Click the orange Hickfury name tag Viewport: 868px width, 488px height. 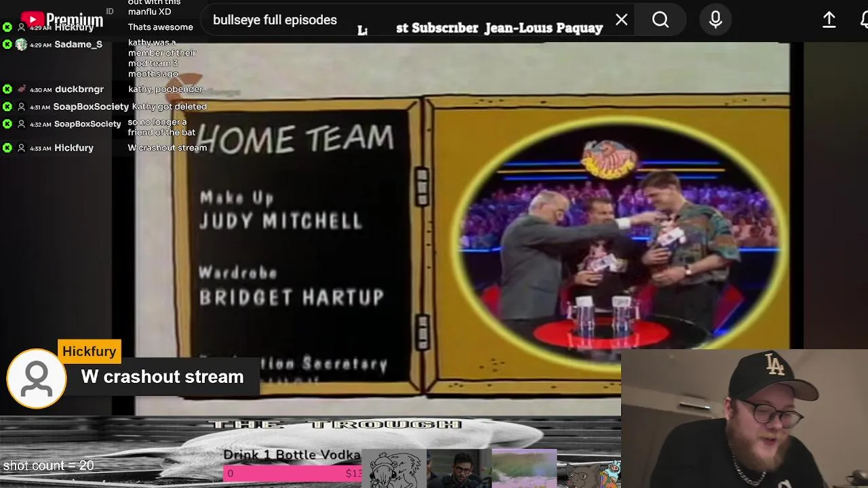click(90, 351)
